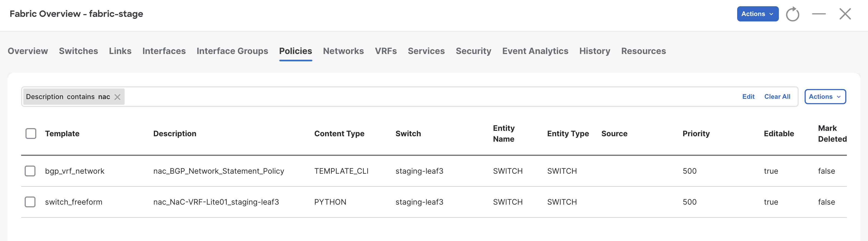The image size is (868, 241).
Task: Click the Entity Name column header
Action: pyautogui.click(x=504, y=134)
